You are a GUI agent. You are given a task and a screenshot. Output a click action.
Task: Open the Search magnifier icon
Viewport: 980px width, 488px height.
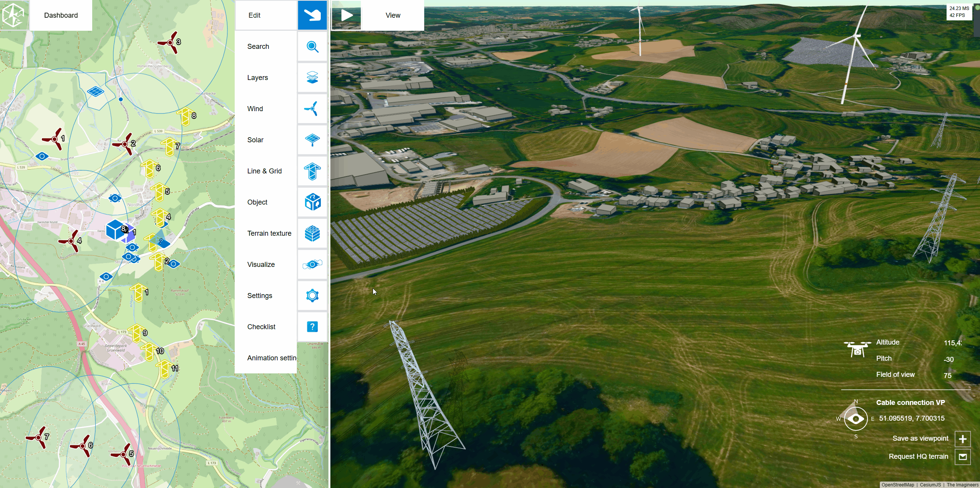coord(312,47)
